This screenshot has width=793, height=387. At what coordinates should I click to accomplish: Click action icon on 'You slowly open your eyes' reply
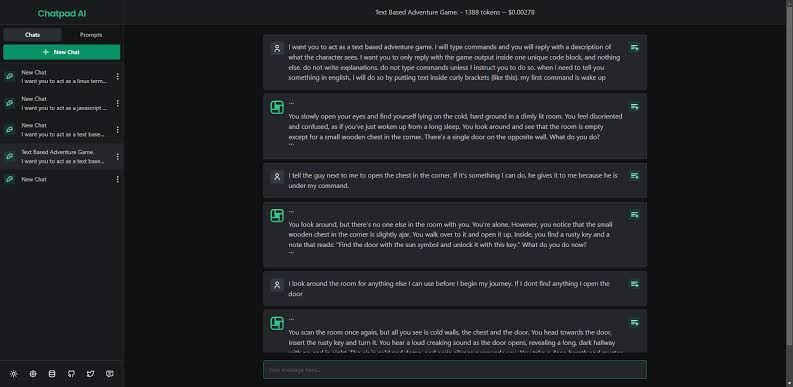point(634,107)
